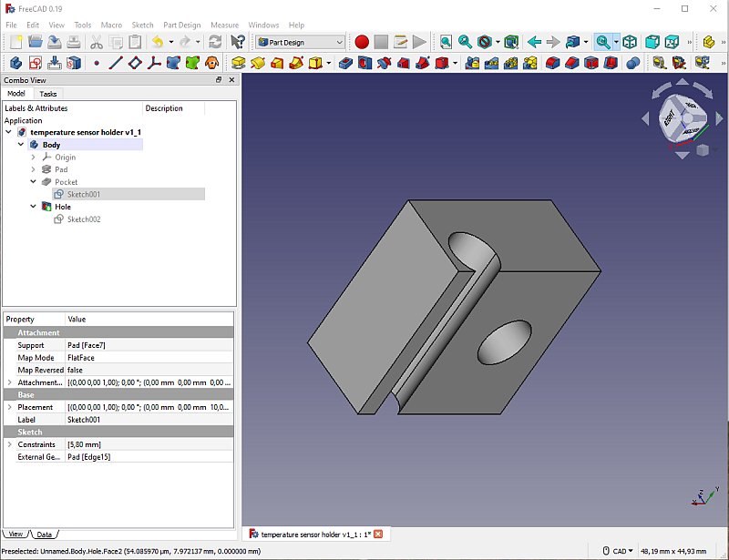The image size is (729, 560).
Task: Set the Isometric view cube icon
Action: point(630,42)
